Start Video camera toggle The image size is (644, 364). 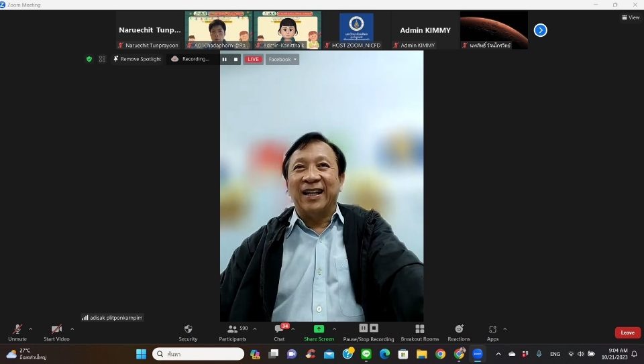56,332
